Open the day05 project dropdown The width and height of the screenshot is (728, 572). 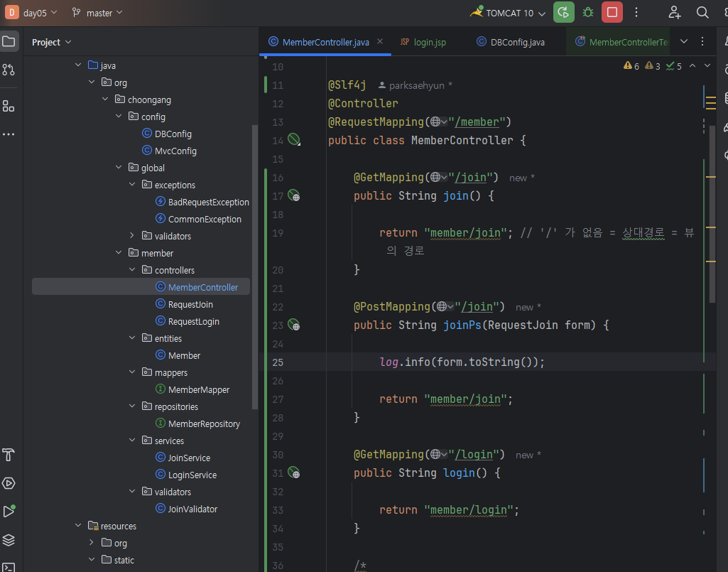point(40,13)
